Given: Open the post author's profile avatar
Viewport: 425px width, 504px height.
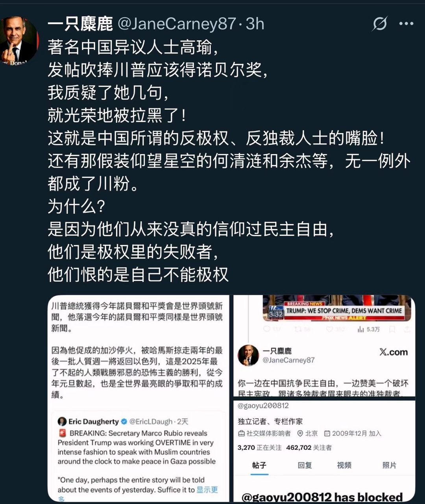Looking at the screenshot, I should 18,40.
